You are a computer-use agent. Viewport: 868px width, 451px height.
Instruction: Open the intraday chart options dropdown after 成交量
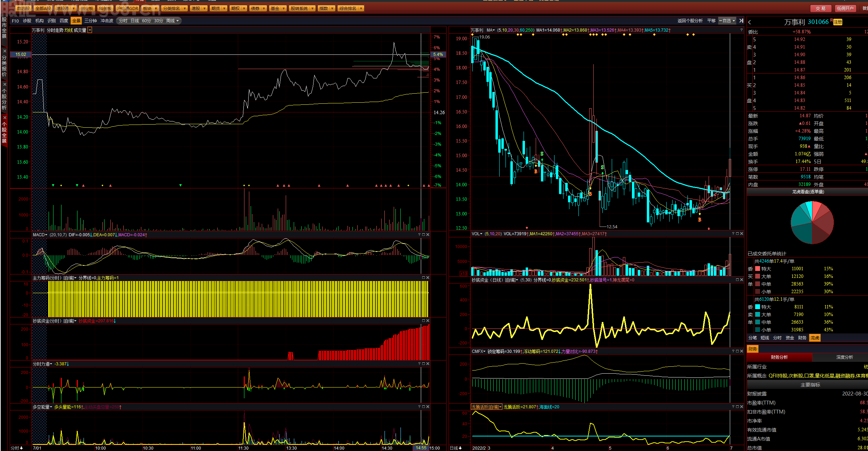pyautogui.click(x=90, y=31)
